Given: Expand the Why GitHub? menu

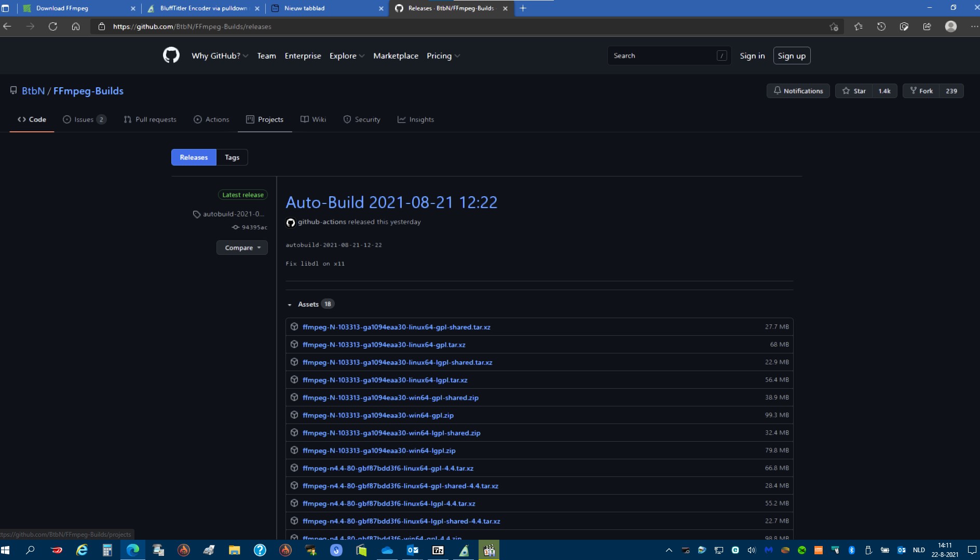Looking at the screenshot, I should pyautogui.click(x=220, y=56).
